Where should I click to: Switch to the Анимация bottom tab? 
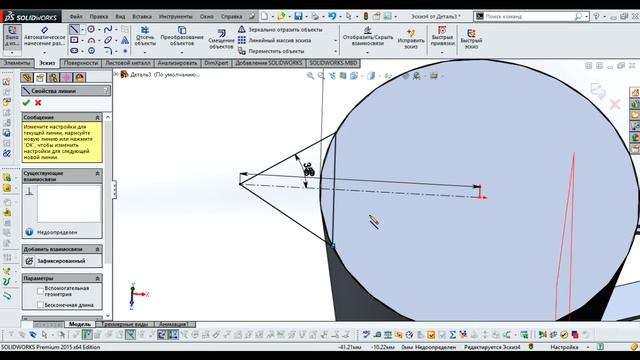click(x=173, y=324)
